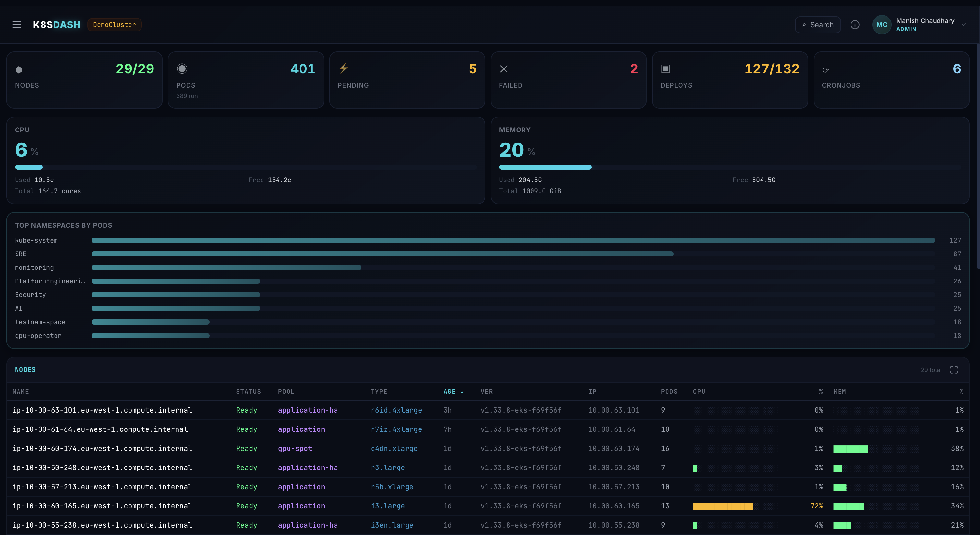Click the Nodes hexagon icon
Viewport: 980px width, 535px height.
tap(18, 69)
